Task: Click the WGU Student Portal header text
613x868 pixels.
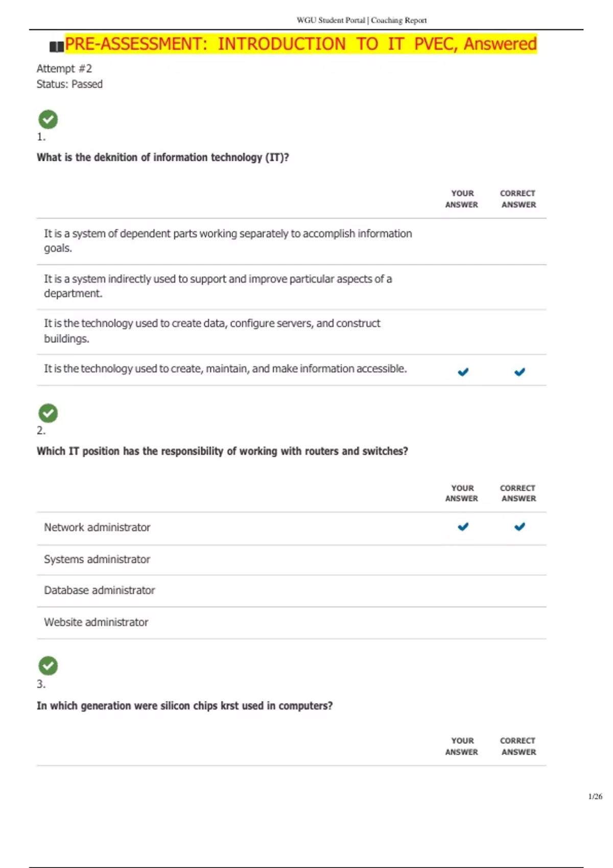Action: [361, 20]
